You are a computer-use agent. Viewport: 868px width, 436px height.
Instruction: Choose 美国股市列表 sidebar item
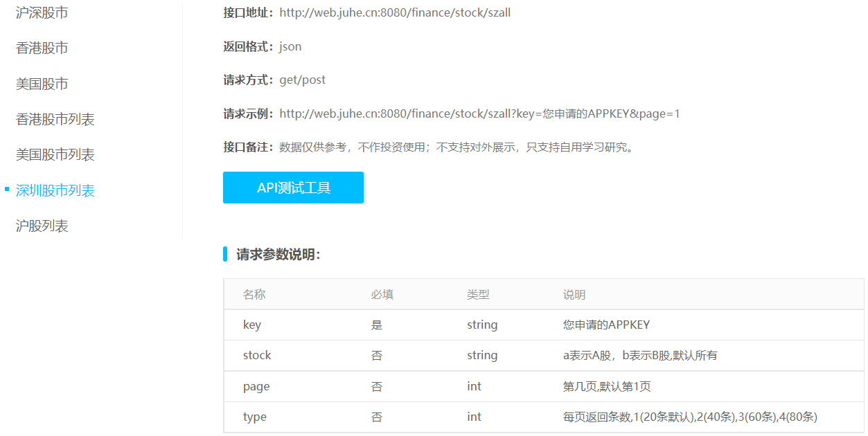click(x=55, y=154)
